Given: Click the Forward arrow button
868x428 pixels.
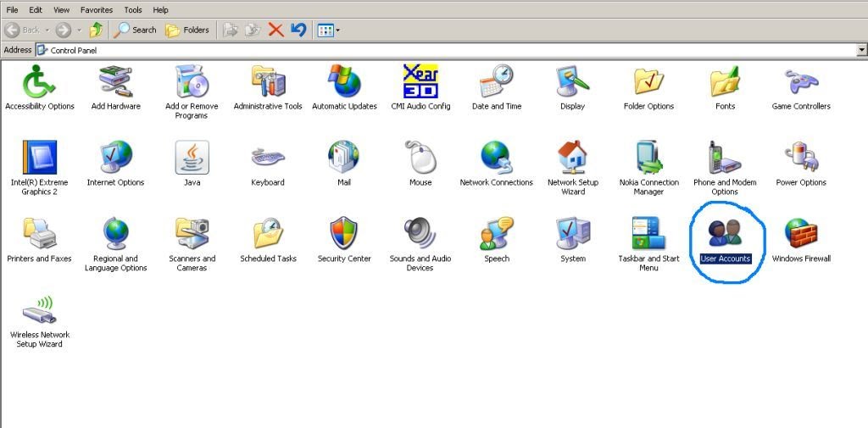Looking at the screenshot, I should (63, 30).
